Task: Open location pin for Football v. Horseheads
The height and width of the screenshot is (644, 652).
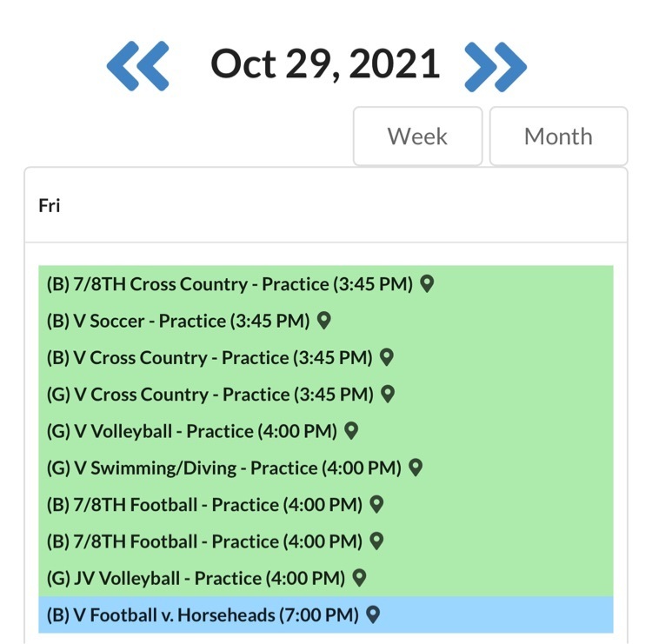Action: tap(373, 614)
